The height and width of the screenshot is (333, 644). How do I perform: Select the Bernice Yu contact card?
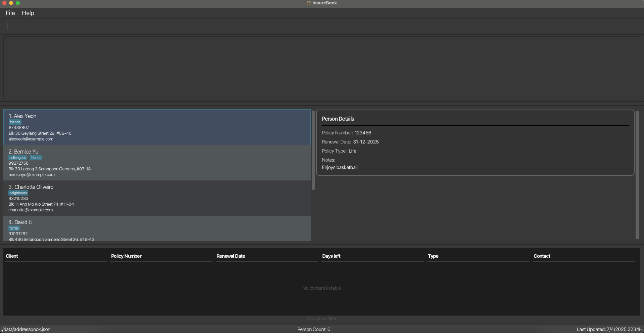click(157, 163)
